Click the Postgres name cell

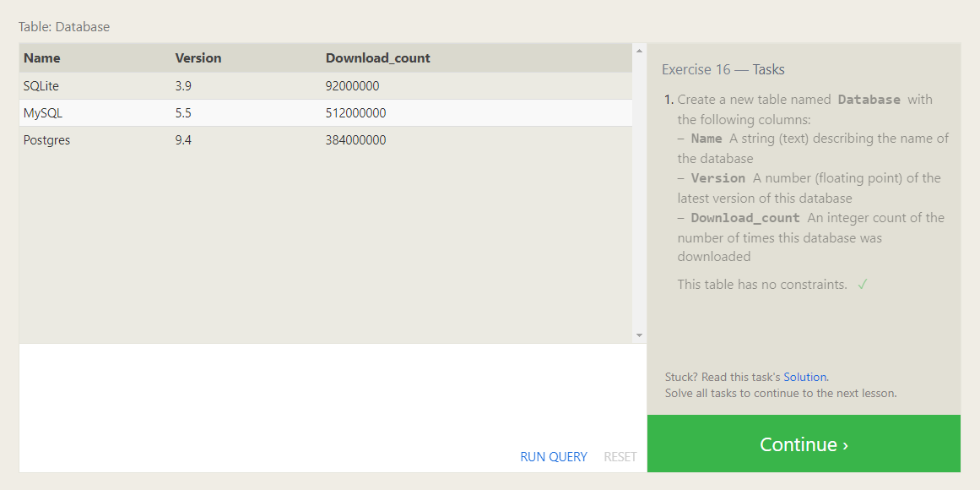tap(47, 140)
